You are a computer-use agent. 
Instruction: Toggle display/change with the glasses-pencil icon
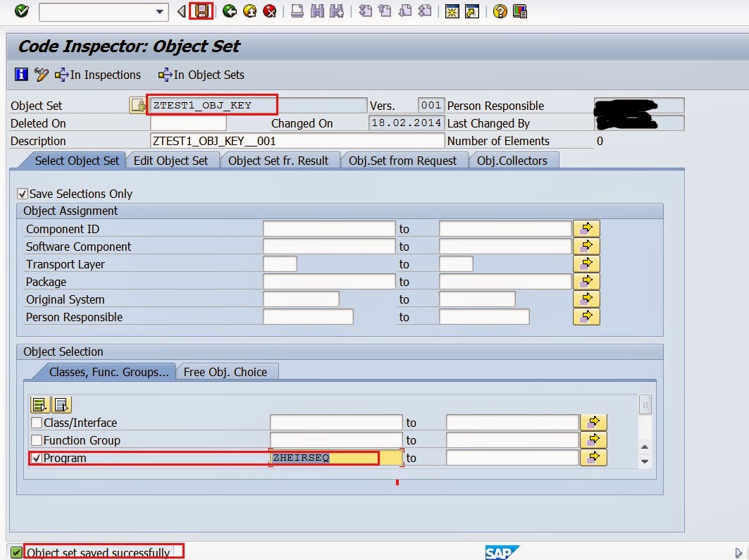click(x=40, y=75)
